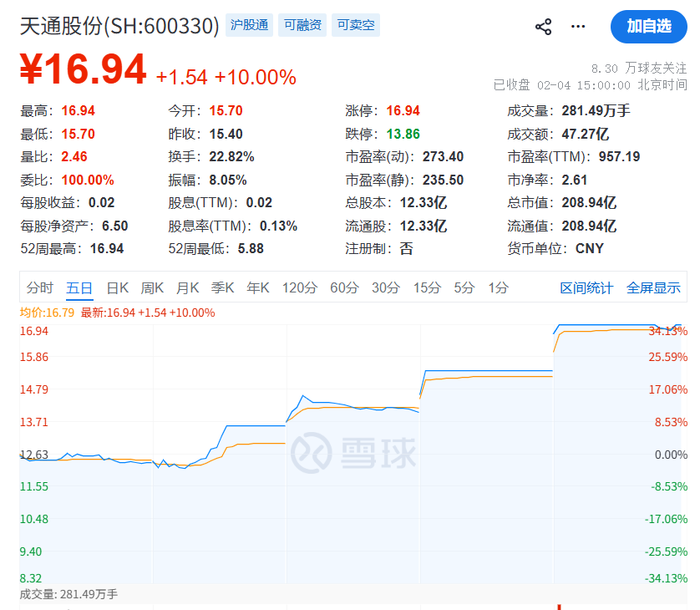Screen dimensions: 700x610
Task: Click the 可融资 tag
Action: (302, 25)
